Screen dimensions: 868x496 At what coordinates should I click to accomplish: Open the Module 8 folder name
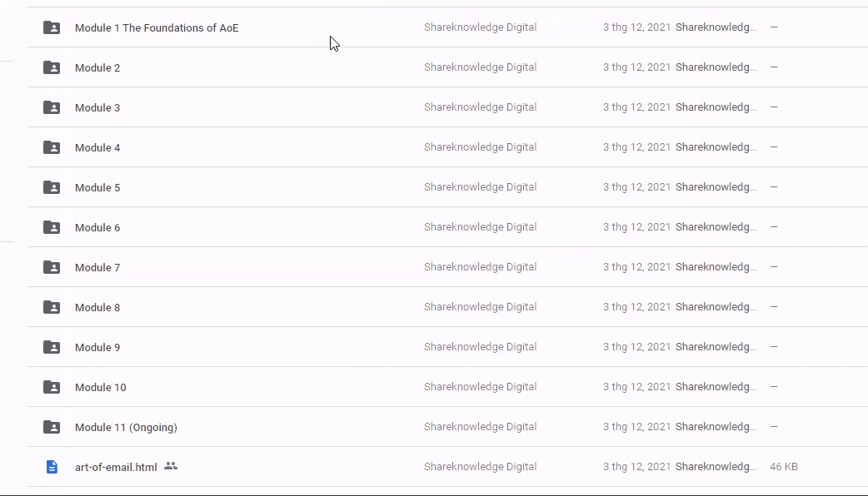[x=97, y=308]
